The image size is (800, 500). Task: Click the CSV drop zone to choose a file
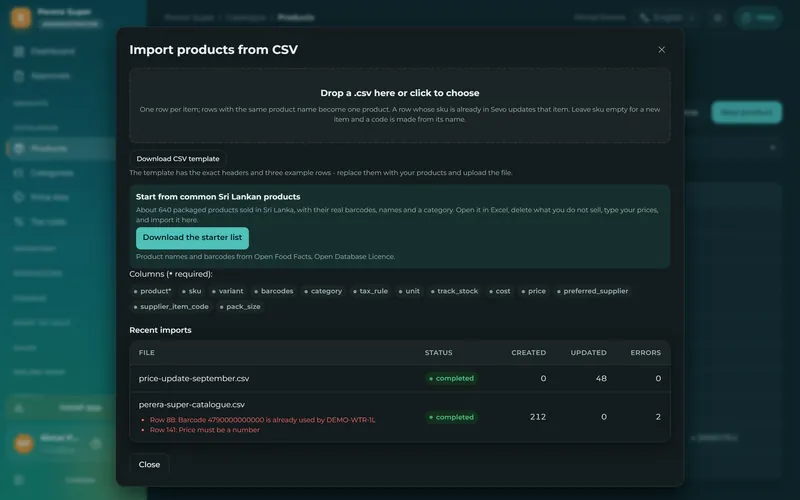[399, 106]
